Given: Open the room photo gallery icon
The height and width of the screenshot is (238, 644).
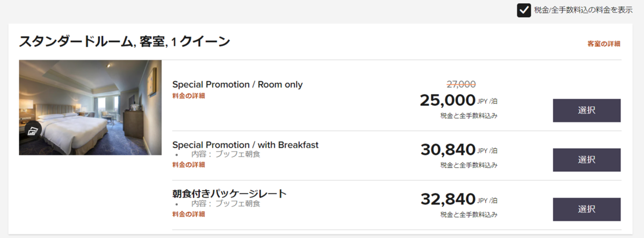Looking at the screenshot, I should (33, 131).
